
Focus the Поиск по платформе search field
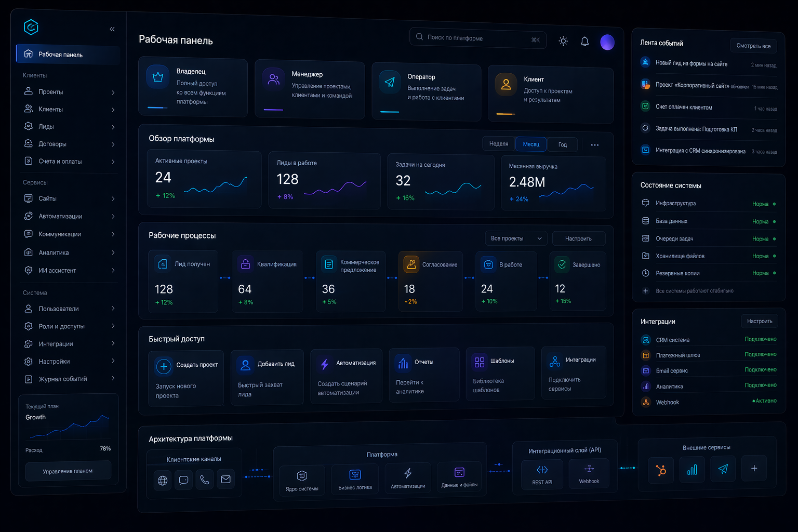tap(478, 38)
